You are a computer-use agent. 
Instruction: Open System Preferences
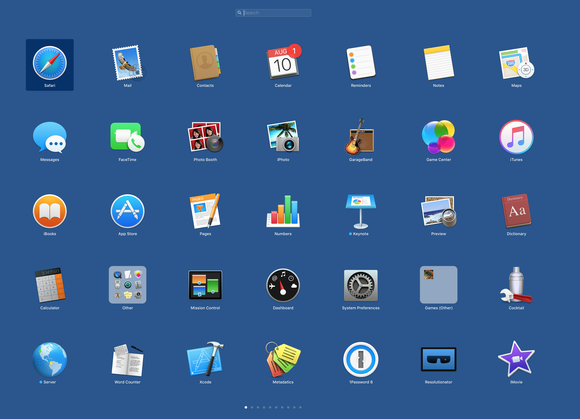coord(361,285)
